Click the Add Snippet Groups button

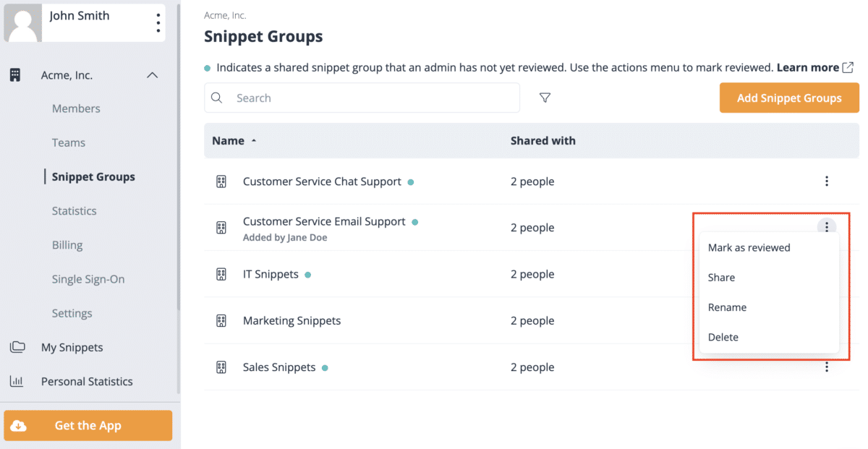788,98
